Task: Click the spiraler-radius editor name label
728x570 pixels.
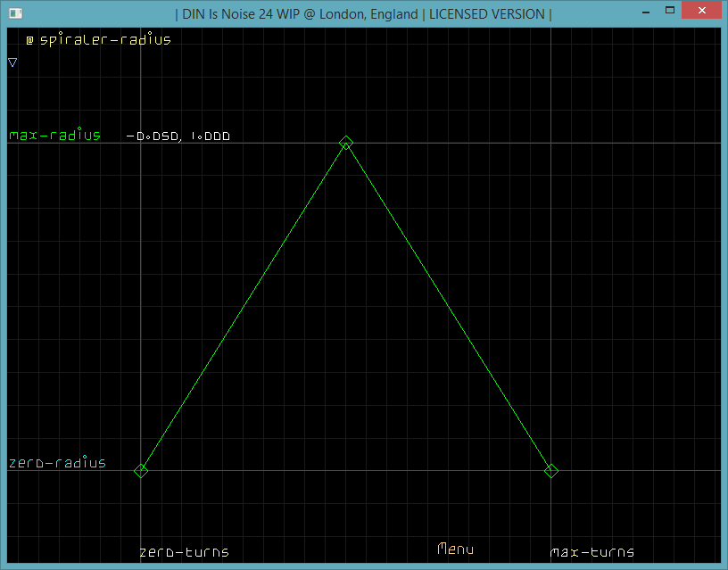Action: pyautogui.click(x=105, y=40)
